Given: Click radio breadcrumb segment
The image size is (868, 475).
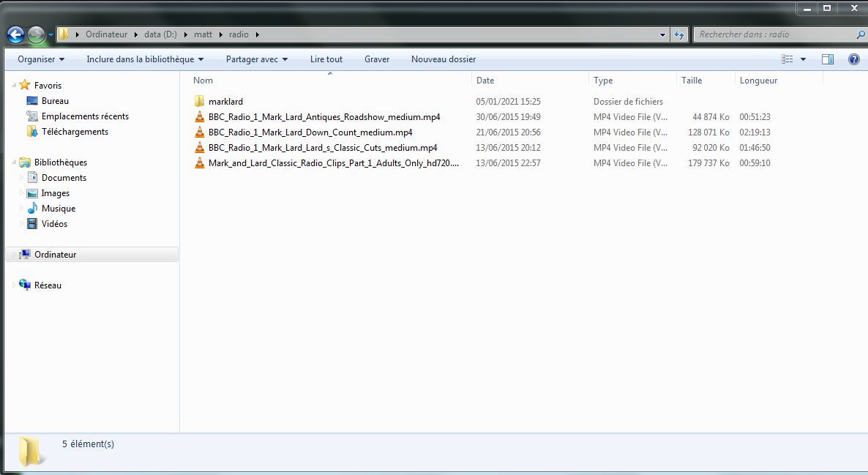Looking at the screenshot, I should 239,34.
